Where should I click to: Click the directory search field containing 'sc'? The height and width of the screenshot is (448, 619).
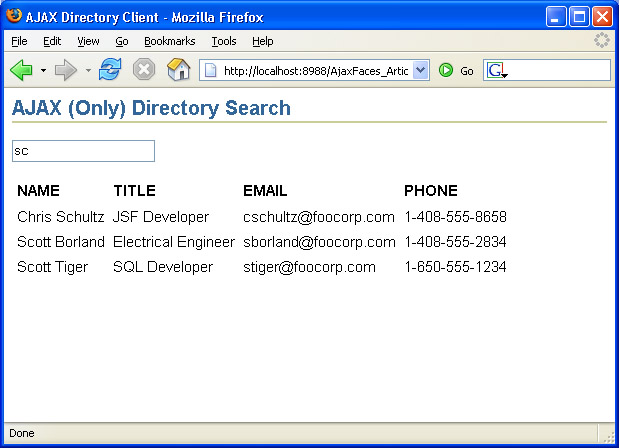pyautogui.click(x=83, y=151)
